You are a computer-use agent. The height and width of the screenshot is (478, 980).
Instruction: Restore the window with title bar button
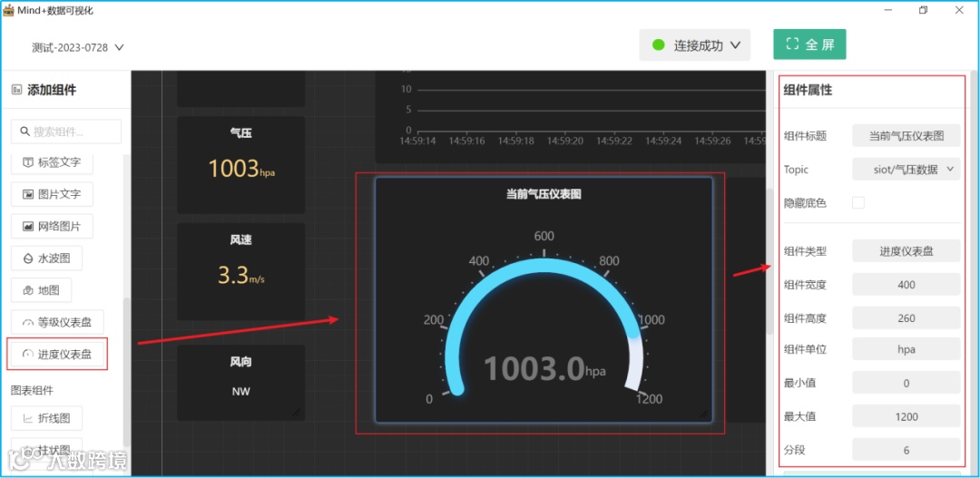pyautogui.click(x=923, y=10)
